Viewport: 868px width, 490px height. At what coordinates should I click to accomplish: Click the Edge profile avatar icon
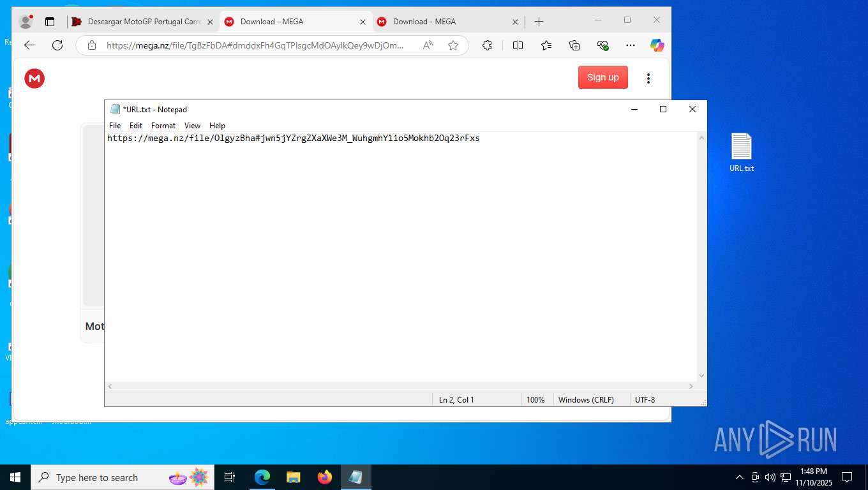26,22
